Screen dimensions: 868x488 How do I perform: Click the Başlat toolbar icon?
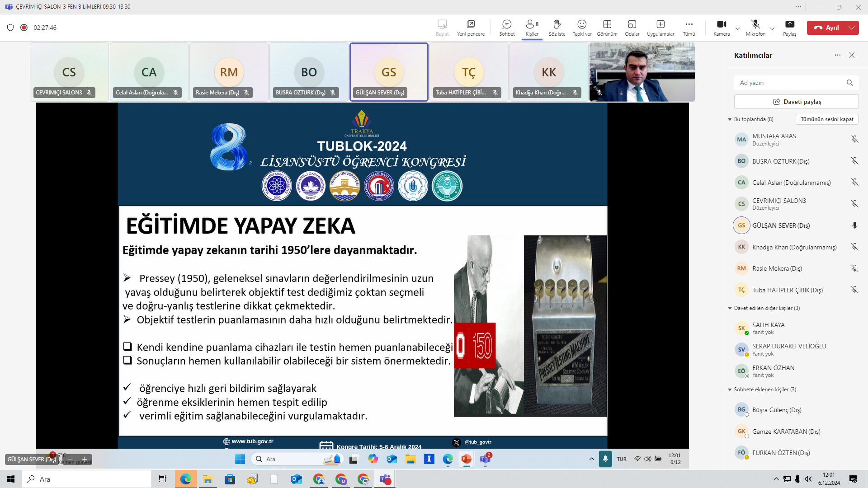point(442,24)
